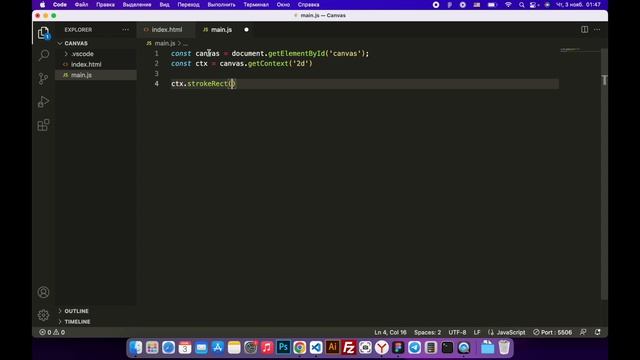The width and height of the screenshot is (640, 360).
Task: Select main.js in Explorer tree
Action: click(x=81, y=75)
